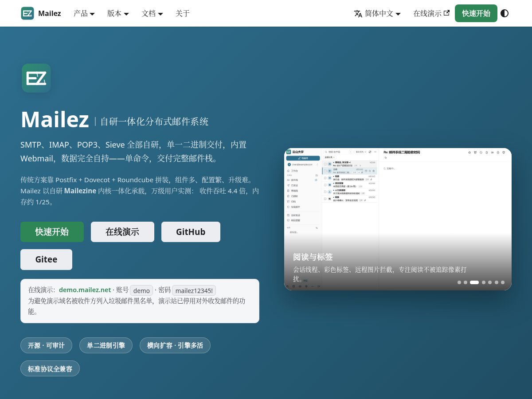Select the sixth carousel indicator dot
Screen dimensions: 532x399
(497, 282)
